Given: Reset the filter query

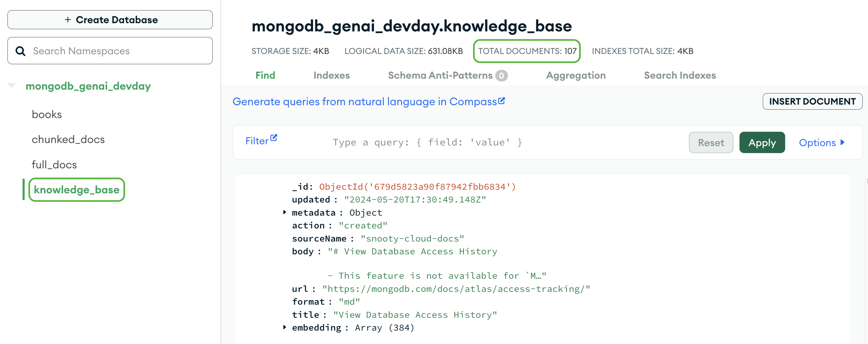Looking at the screenshot, I should (711, 142).
